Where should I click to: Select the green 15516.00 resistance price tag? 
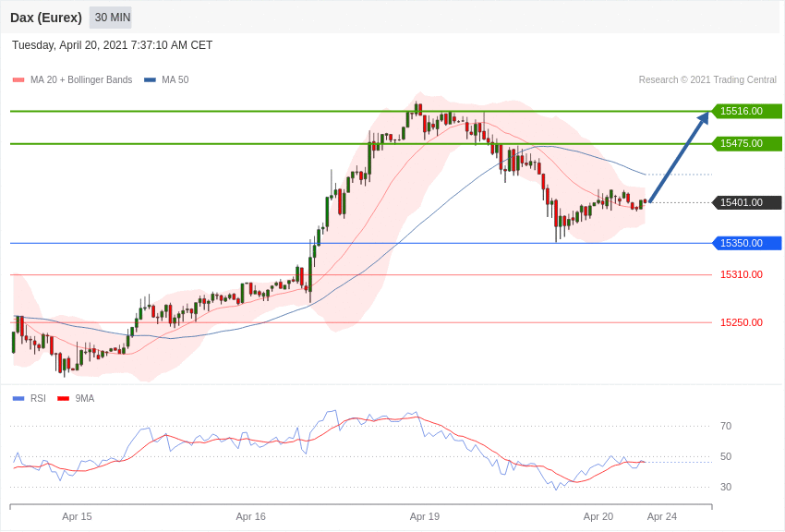click(x=746, y=111)
